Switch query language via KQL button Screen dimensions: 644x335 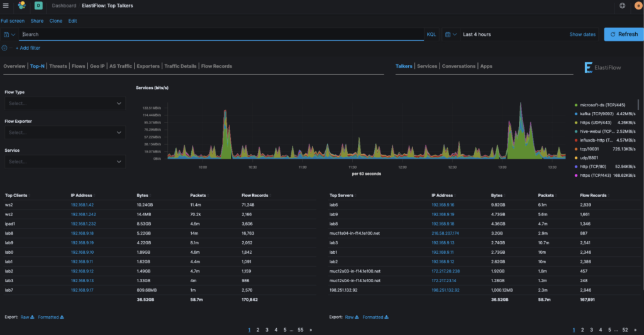(x=431, y=35)
